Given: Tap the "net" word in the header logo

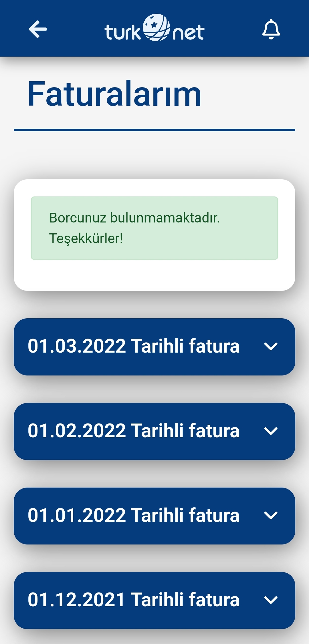Looking at the screenshot, I should click(189, 33).
